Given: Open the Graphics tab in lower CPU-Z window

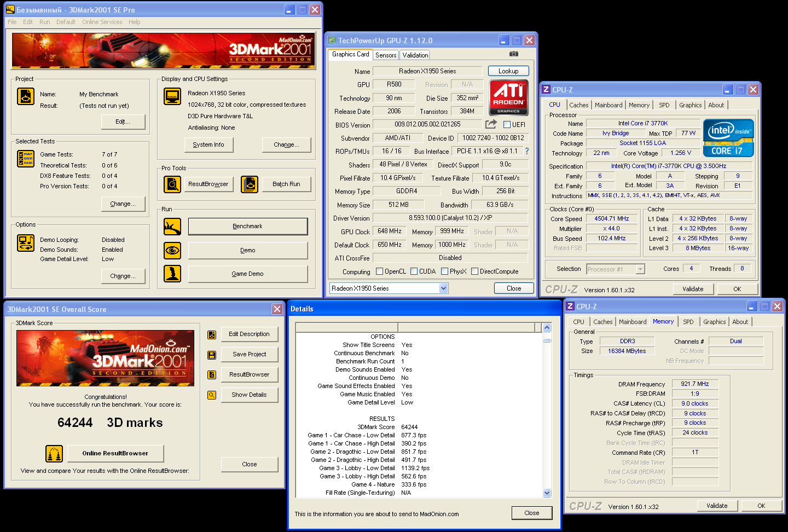Looking at the screenshot, I should pos(715,322).
